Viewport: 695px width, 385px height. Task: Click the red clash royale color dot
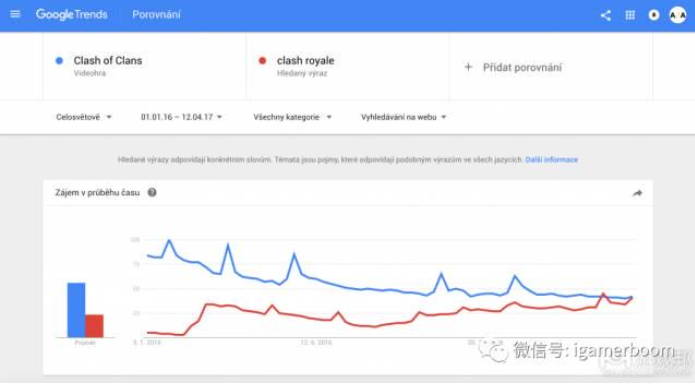(262, 61)
